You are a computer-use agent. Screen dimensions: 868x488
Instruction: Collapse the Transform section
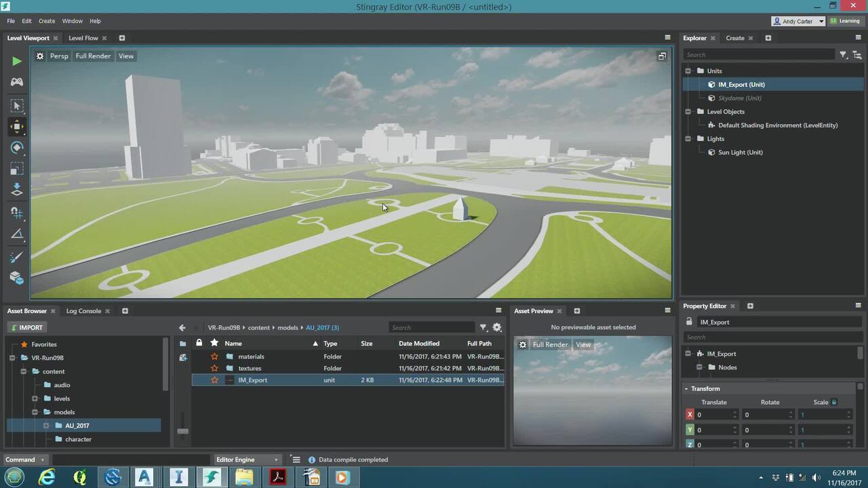686,389
